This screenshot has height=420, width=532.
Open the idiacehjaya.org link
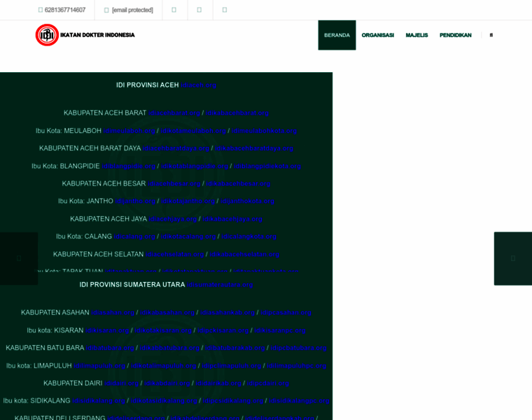pyautogui.click(x=173, y=219)
